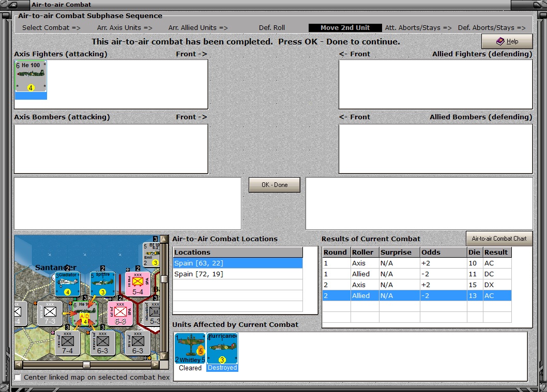Click the Odds column header
547x392 pixels.
444,252
